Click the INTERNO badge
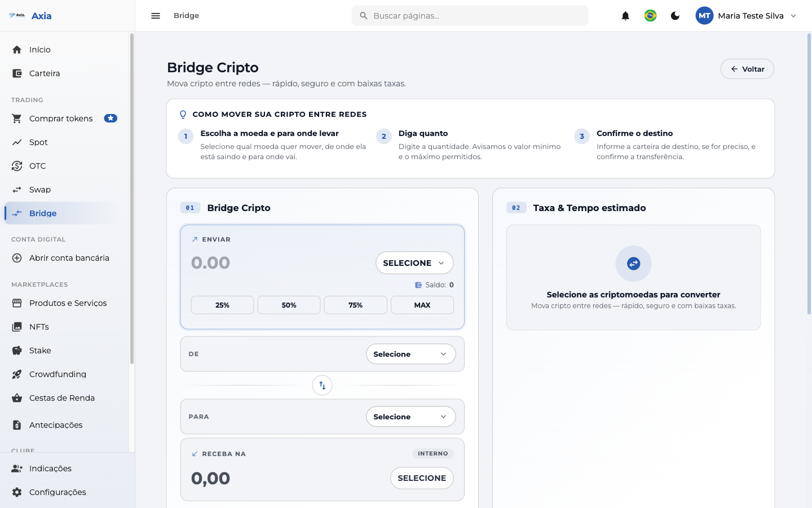Screen dimensions: 812x508 [x=433, y=453]
